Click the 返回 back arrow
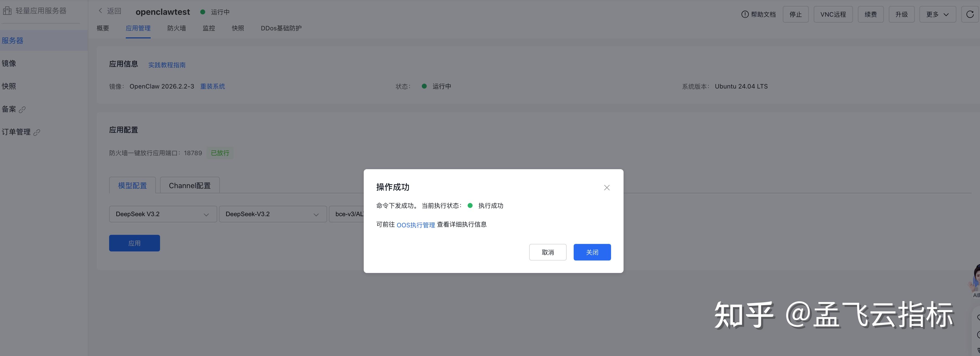Viewport: 980px width, 356px height. 101,11
